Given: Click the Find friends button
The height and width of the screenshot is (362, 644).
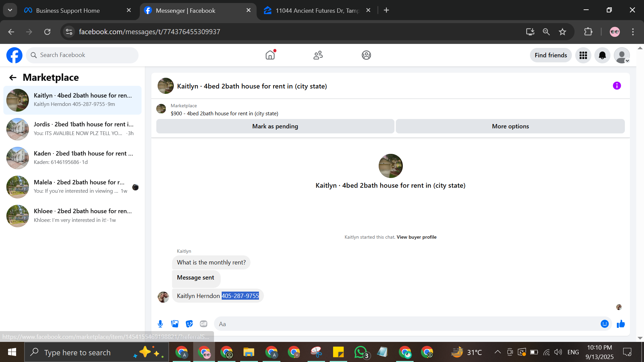Looking at the screenshot, I should coord(551,55).
